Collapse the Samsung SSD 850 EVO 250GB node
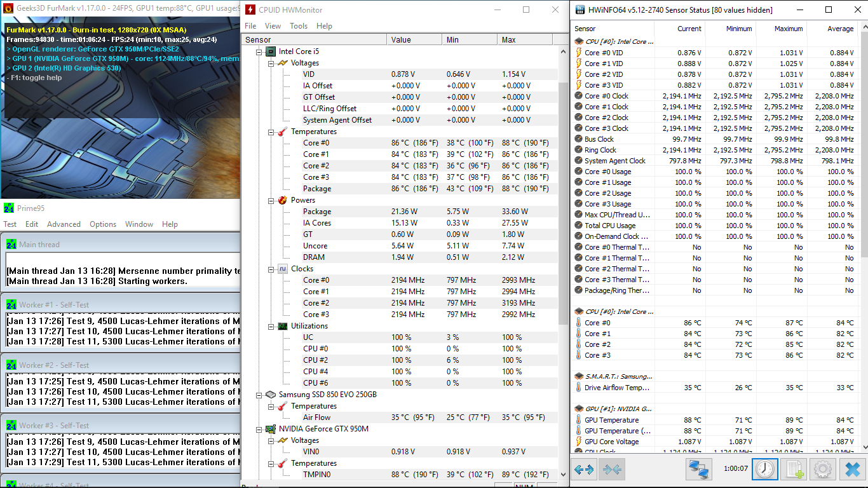Screen dimensions: 868x488 click(259, 395)
